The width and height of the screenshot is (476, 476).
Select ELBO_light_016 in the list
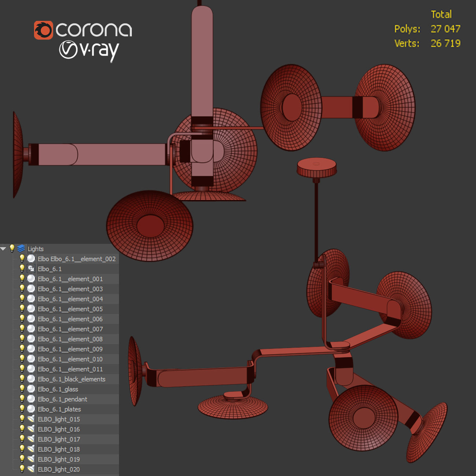[59, 429]
